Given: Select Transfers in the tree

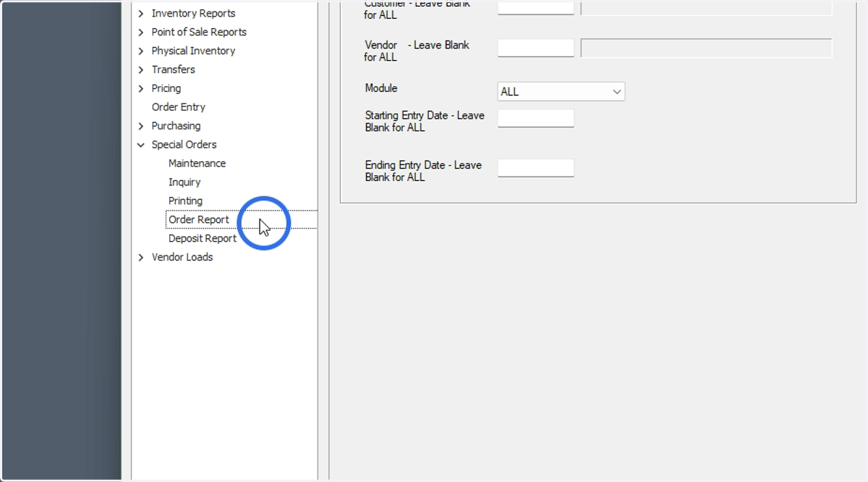Looking at the screenshot, I should pyautogui.click(x=173, y=69).
